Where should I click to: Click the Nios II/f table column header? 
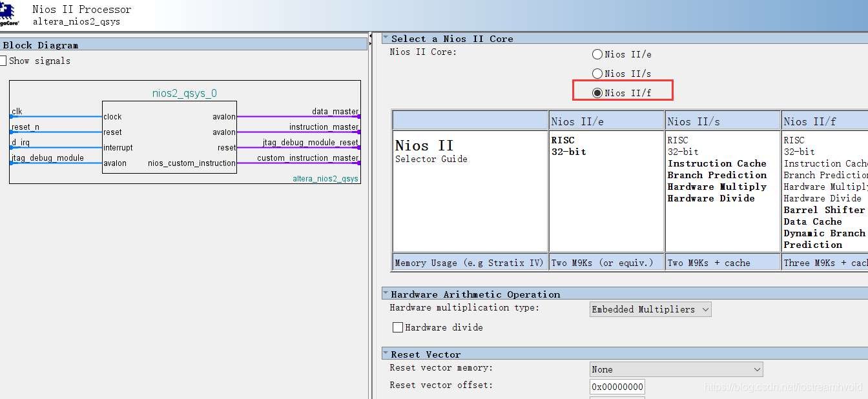[x=825, y=121]
